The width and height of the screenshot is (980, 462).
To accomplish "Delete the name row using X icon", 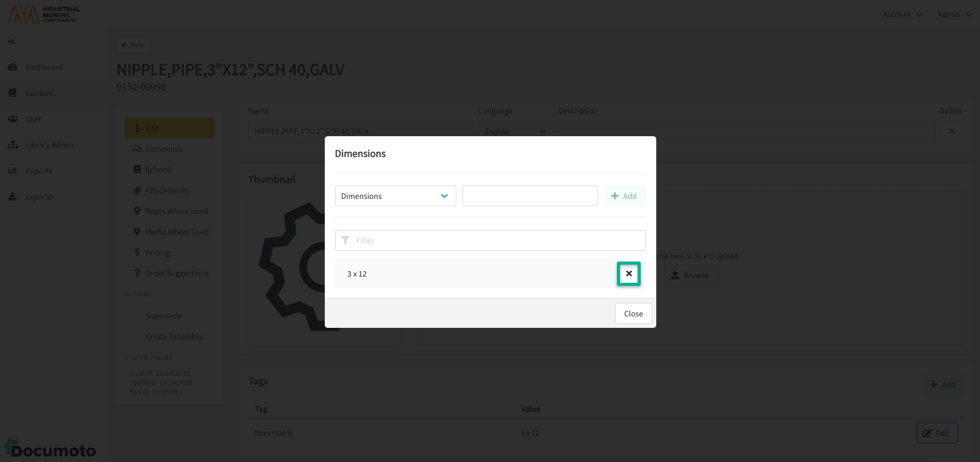I will [x=952, y=131].
